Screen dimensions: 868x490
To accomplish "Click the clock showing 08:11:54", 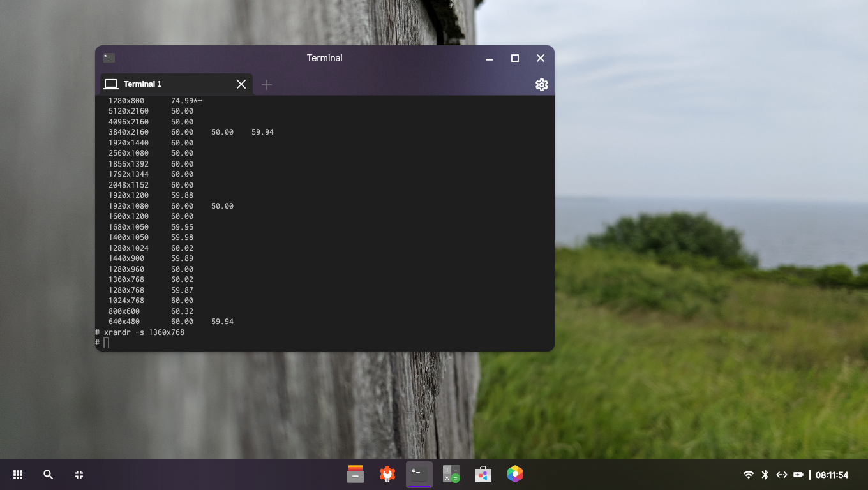I will click(x=832, y=475).
